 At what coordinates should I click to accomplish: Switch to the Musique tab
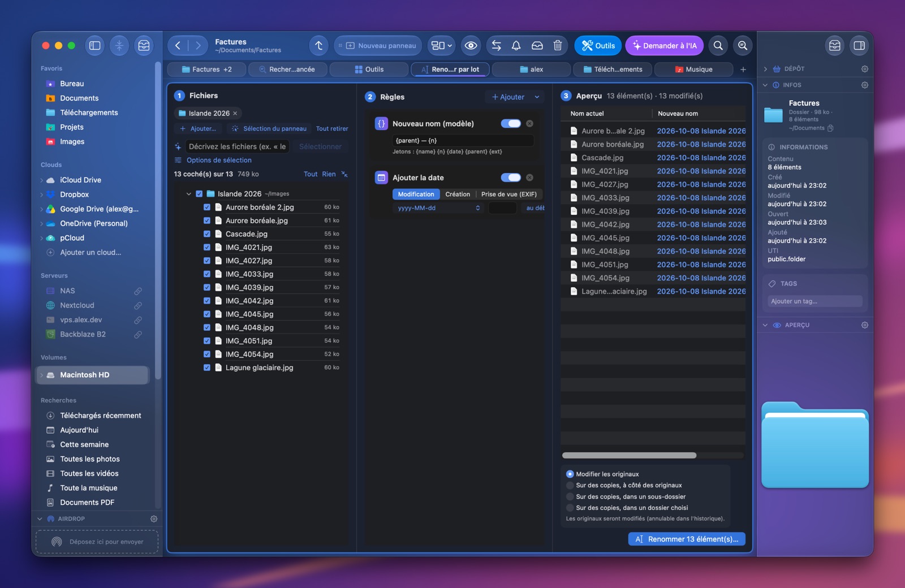click(693, 70)
